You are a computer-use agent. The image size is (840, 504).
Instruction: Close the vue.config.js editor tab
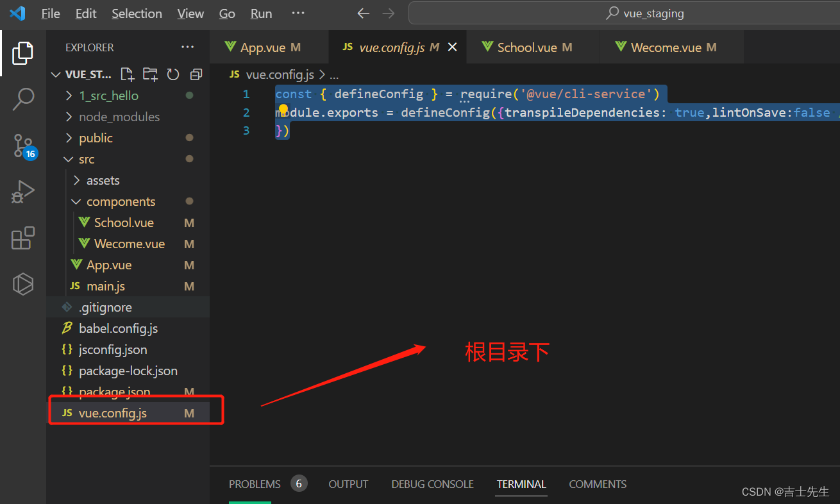coord(452,47)
